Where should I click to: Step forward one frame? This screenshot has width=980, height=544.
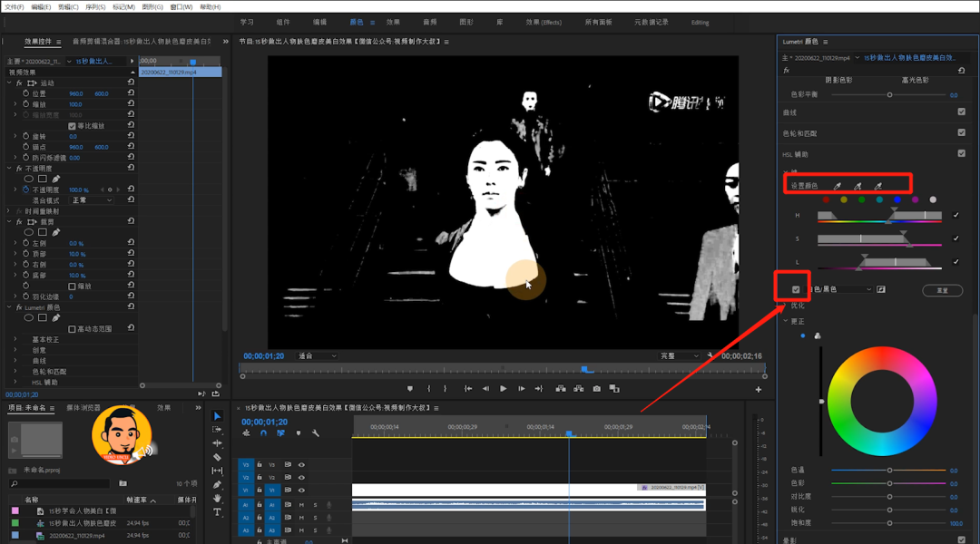(x=521, y=388)
